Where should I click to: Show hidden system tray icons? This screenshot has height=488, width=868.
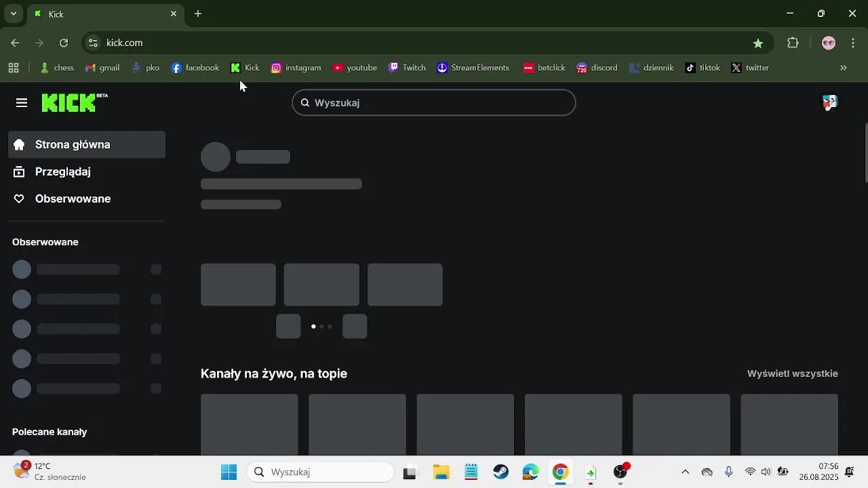(x=685, y=472)
